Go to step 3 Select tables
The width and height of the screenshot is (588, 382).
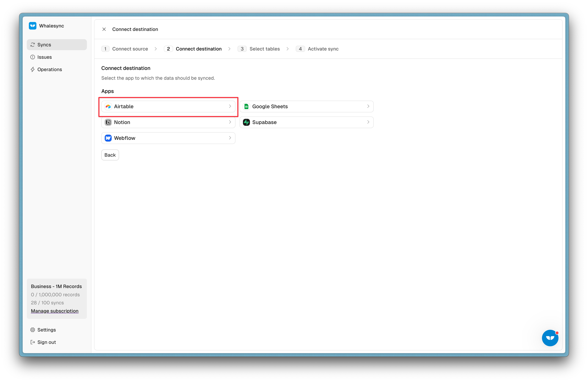[x=259, y=49]
